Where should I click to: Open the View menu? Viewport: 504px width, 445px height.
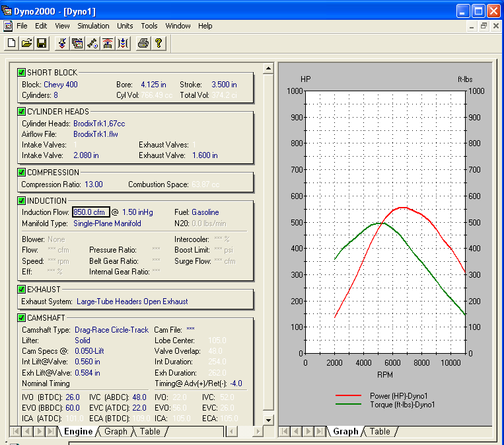[x=62, y=26]
